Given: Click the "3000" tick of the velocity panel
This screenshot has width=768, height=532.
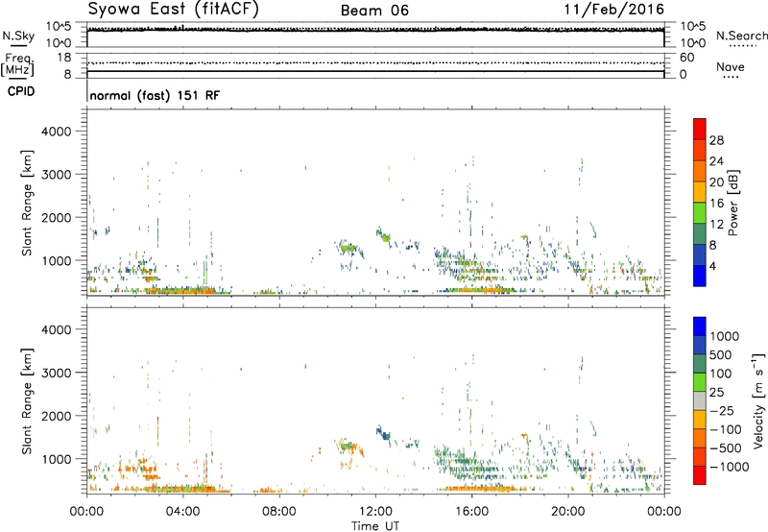Looking at the screenshot, I should click(x=57, y=373).
